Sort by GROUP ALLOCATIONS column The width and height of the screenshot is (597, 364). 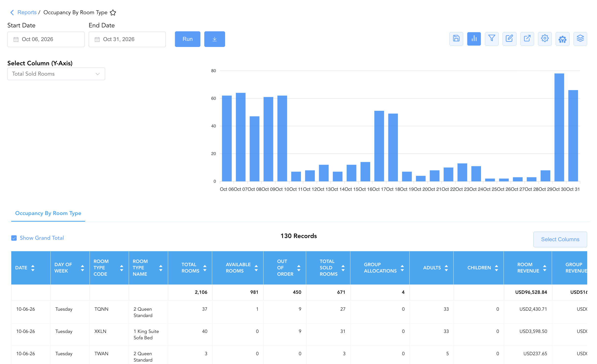pos(402,268)
